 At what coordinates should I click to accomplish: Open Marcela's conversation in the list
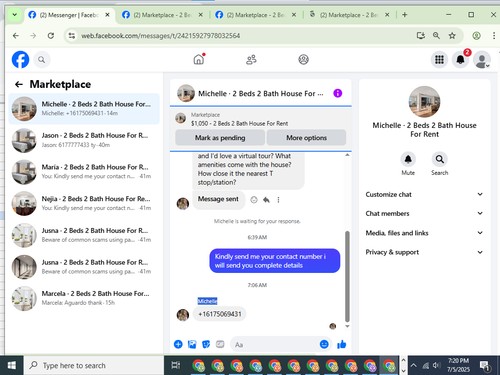coord(84,298)
